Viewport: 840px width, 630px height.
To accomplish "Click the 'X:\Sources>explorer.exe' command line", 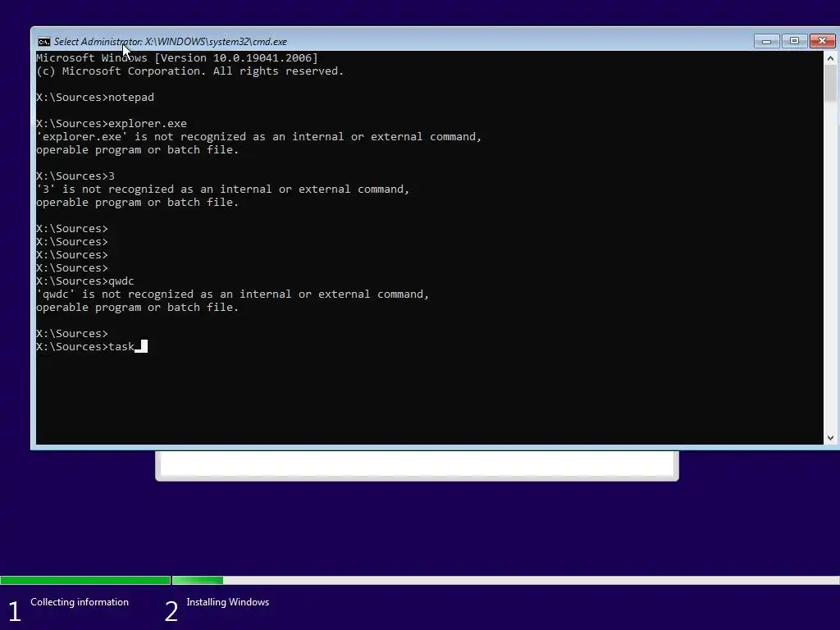I will (x=112, y=124).
